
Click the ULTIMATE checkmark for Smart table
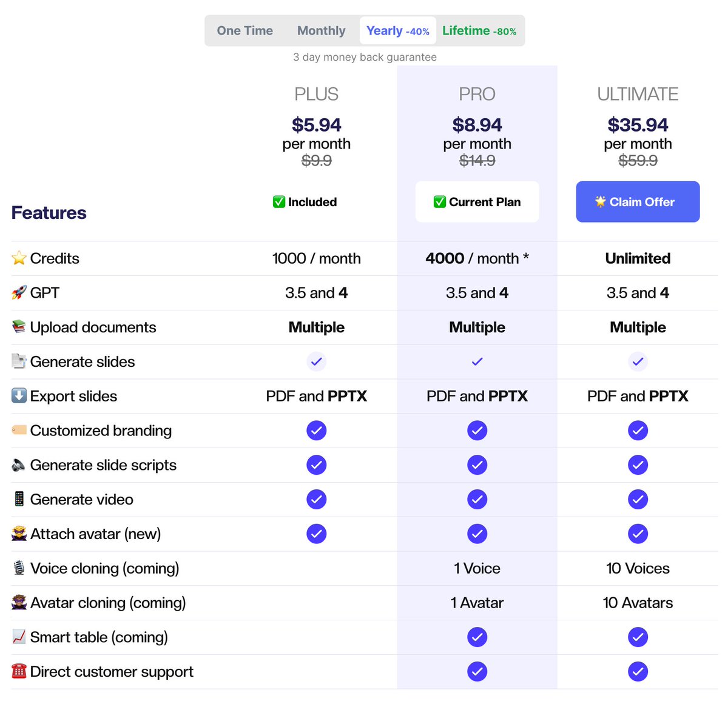[638, 637]
